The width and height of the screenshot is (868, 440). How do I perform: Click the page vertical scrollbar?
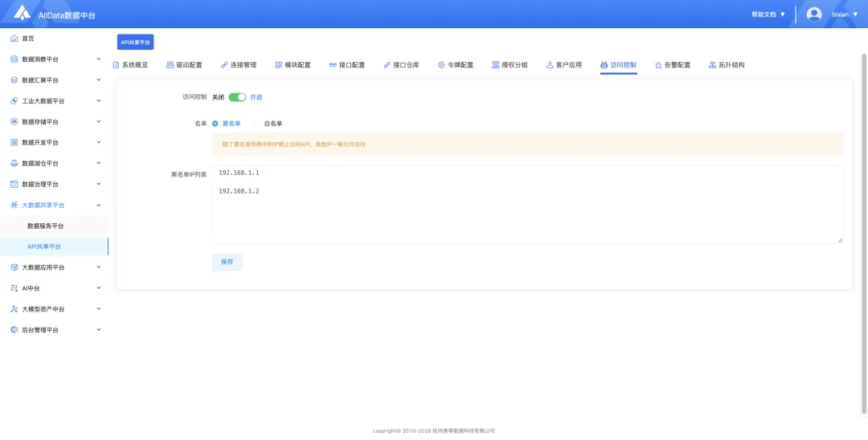865,234
